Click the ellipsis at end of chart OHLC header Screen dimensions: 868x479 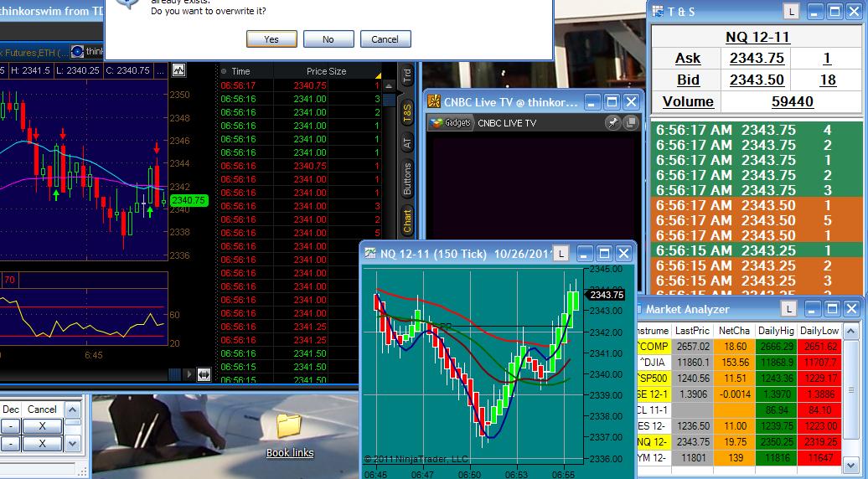[x=160, y=71]
